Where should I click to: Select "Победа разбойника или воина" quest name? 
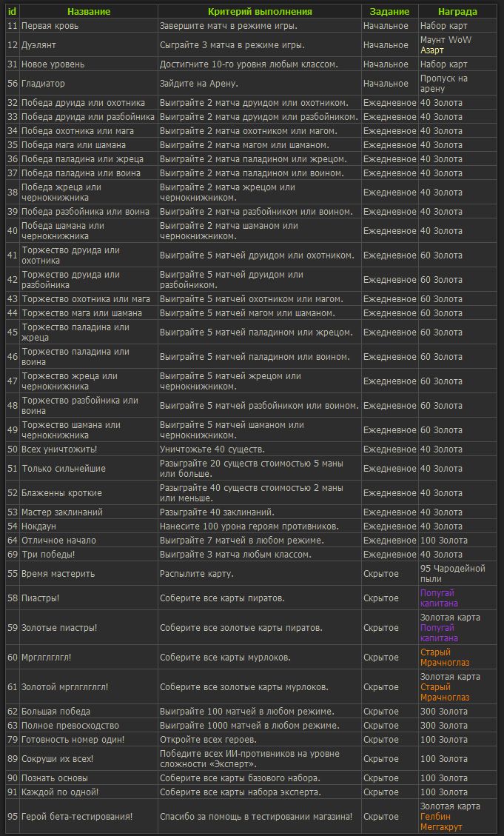(x=85, y=212)
